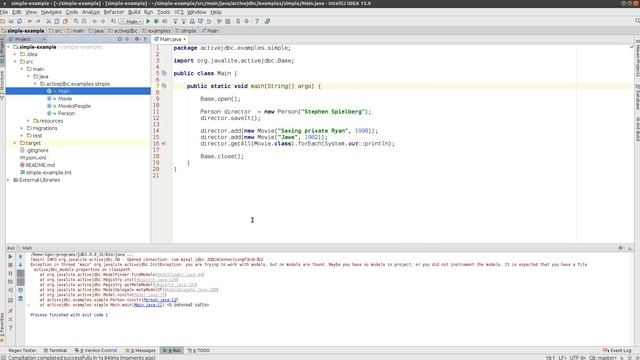Image resolution: width=640 pixels, height=360 pixels.
Task: Click the Search Everywhere magnifier icon
Action: click(637, 20)
